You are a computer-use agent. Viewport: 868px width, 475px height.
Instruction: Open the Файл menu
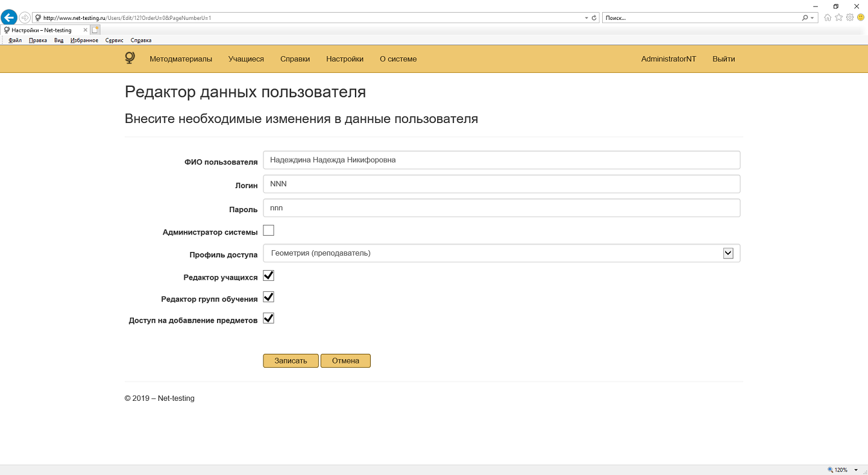(x=15, y=40)
